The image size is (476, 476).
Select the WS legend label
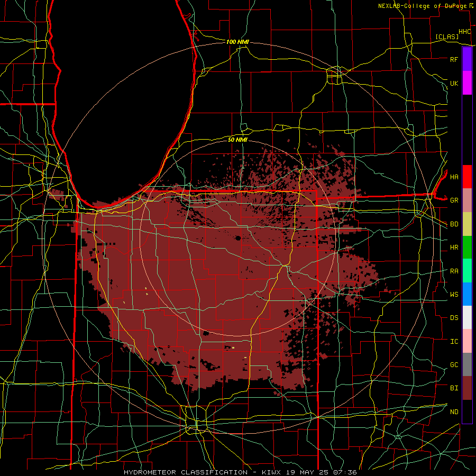click(x=454, y=294)
